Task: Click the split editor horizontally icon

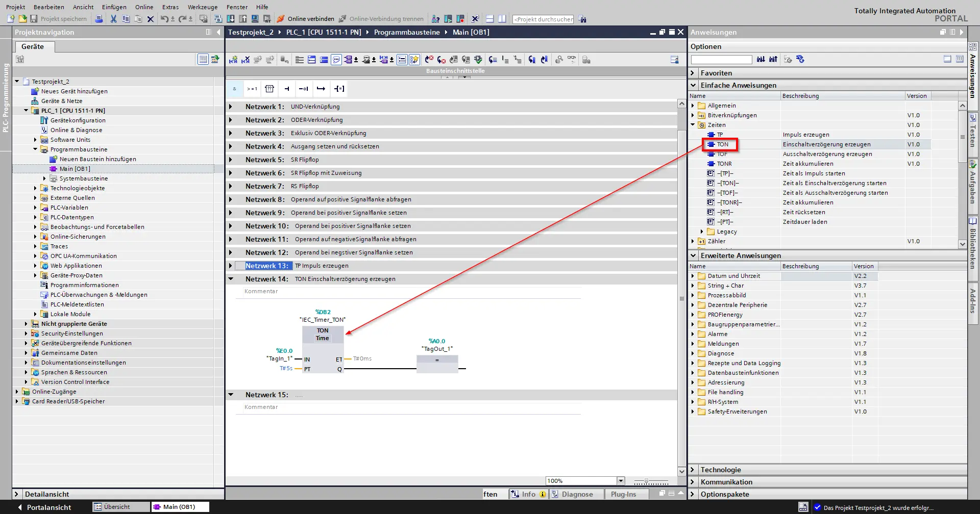Action: (x=489, y=19)
